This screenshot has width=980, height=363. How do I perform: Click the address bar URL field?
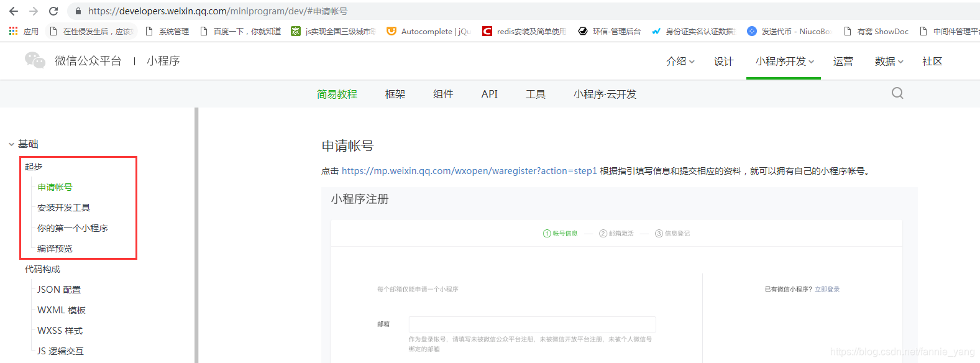tap(522, 11)
